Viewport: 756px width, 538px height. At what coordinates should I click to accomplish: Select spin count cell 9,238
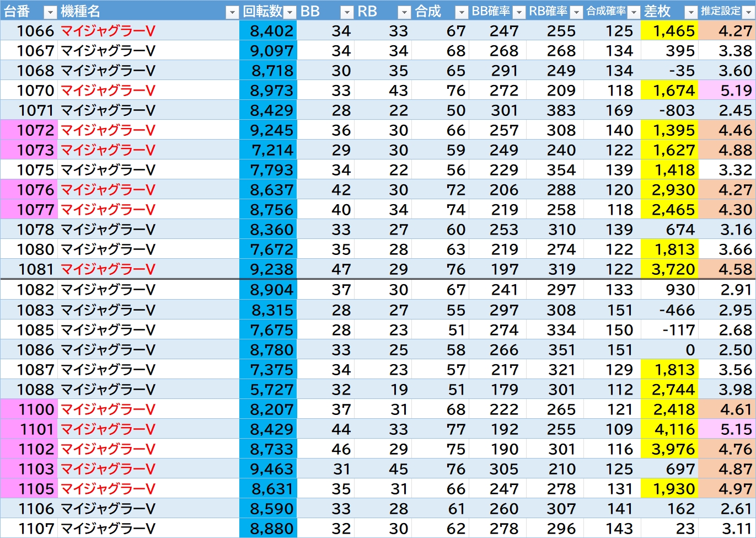269,269
